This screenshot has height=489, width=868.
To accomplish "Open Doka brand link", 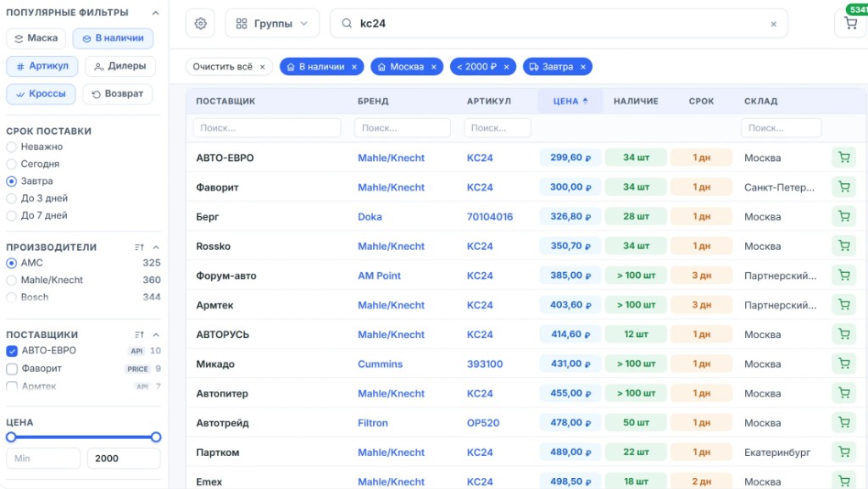I will 370,217.
